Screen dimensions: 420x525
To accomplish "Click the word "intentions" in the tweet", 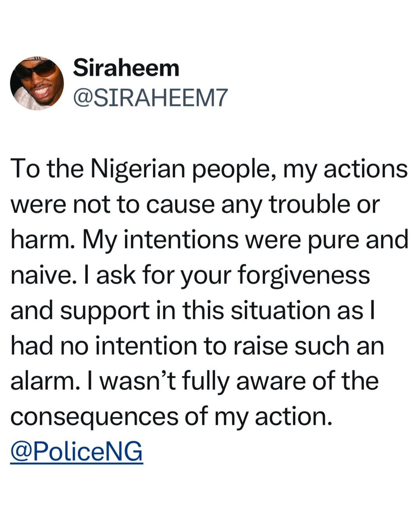I will click(181, 240).
